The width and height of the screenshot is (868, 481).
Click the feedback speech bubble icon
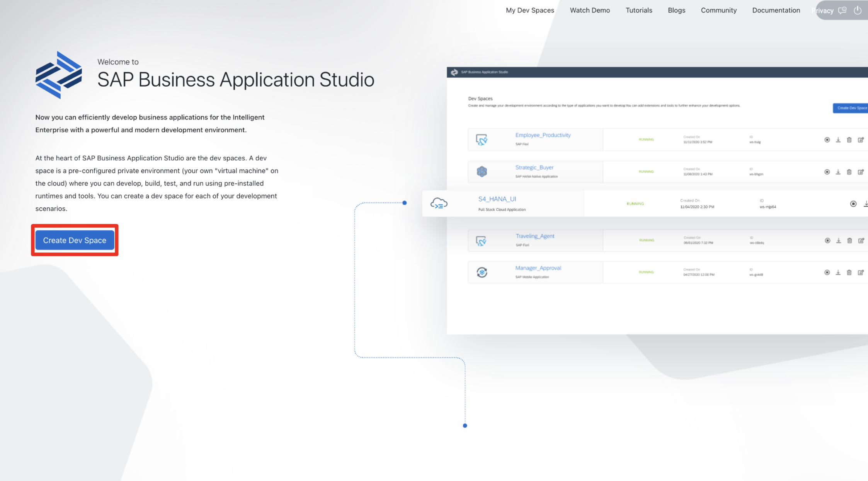[842, 10]
